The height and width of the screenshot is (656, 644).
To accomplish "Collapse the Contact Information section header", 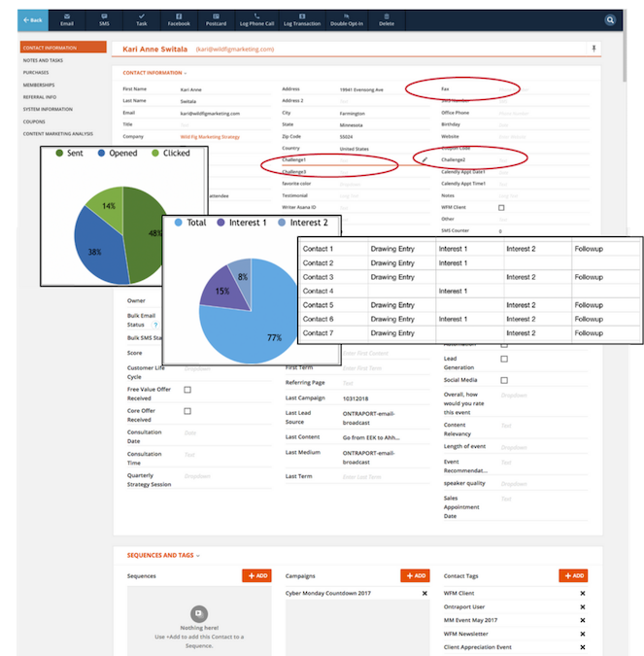I will [154, 73].
